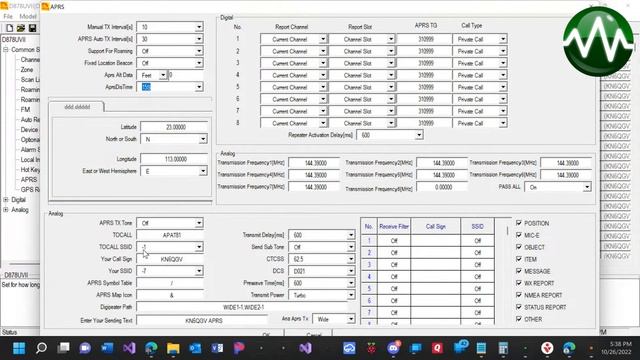Image resolution: width=640 pixels, height=360 pixels.
Task: Open File Explorer from taskbar
Action: tap(173, 348)
